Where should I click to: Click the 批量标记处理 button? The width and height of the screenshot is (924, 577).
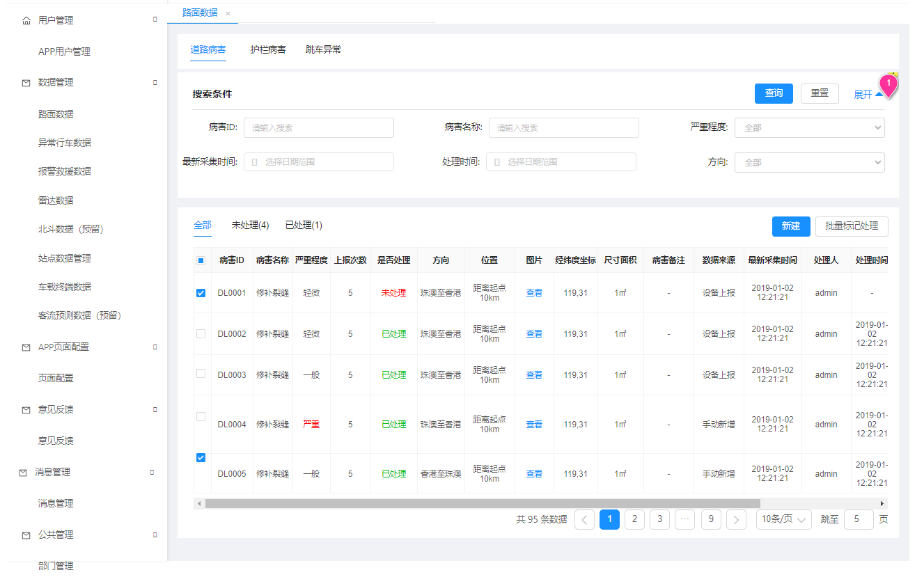852,226
